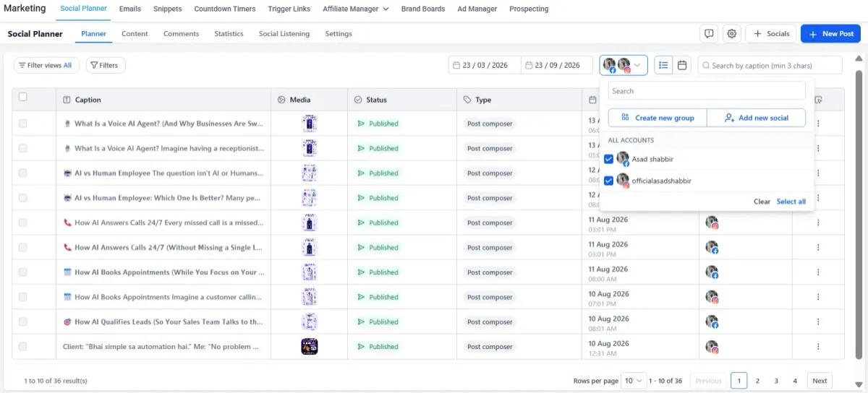This screenshot has width=868, height=393.
Task: Click Add new social button
Action: (x=756, y=118)
